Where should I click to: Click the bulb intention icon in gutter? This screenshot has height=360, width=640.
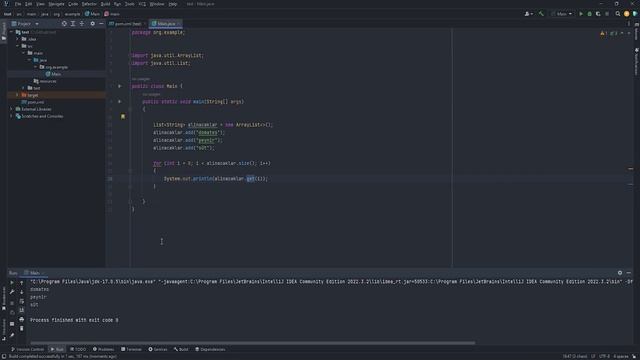(x=123, y=117)
